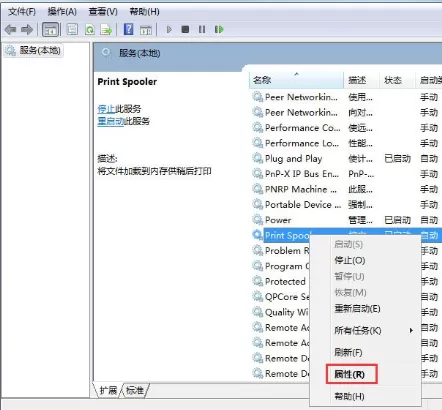442x410 pixels.
Task: Click gear icon of Power service
Action: (257, 220)
